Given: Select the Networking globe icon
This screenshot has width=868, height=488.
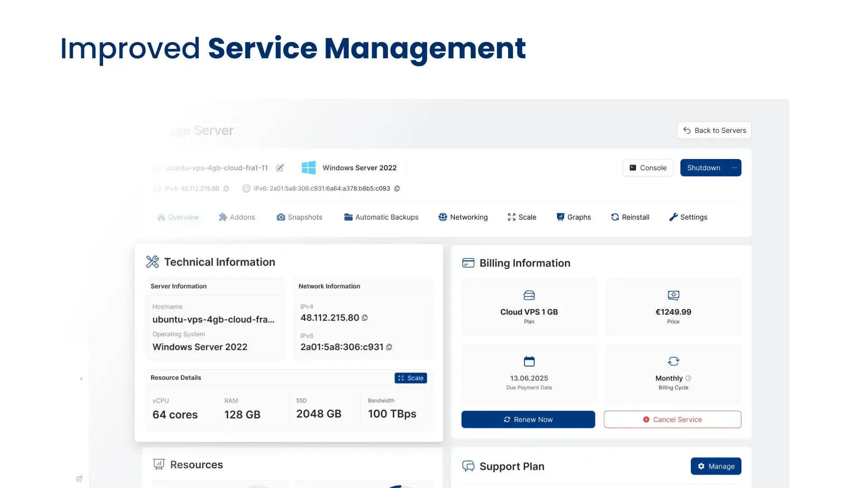Looking at the screenshot, I should [442, 217].
